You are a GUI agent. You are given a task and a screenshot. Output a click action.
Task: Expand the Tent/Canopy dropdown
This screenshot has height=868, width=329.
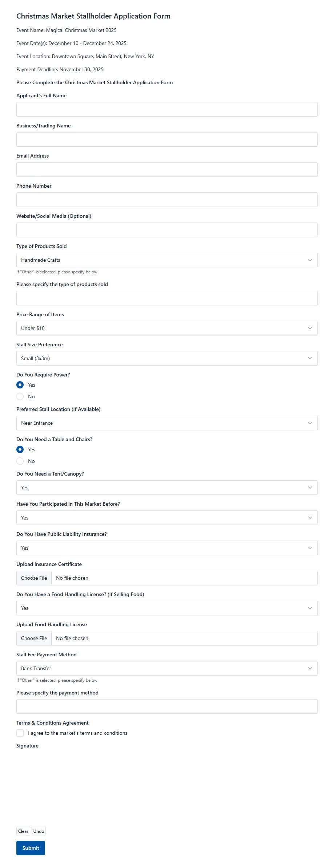[167, 488]
